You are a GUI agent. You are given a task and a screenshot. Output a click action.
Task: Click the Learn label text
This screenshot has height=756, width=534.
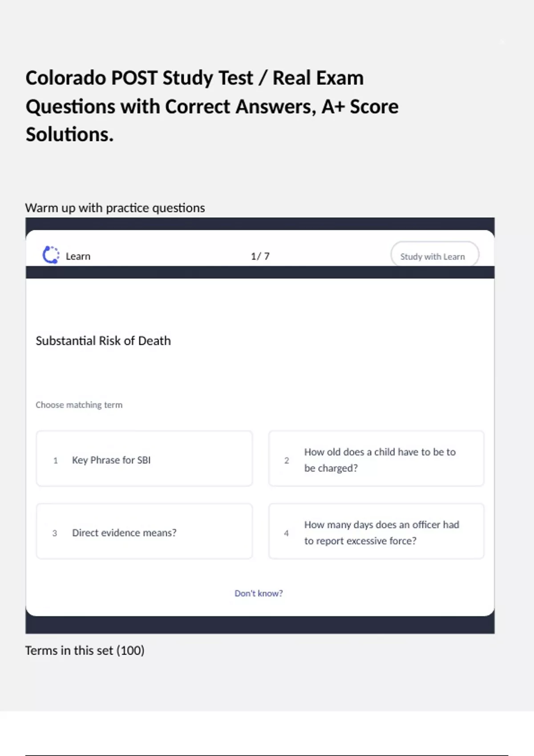(78, 256)
